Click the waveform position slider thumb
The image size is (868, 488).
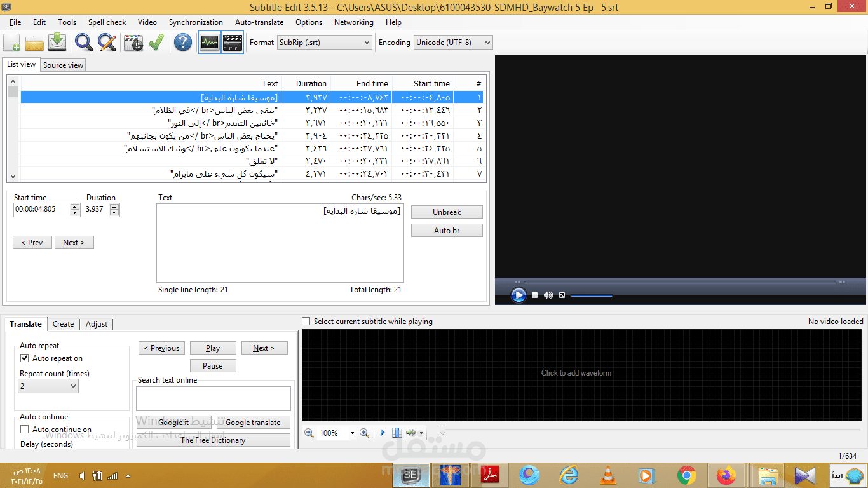click(x=442, y=431)
